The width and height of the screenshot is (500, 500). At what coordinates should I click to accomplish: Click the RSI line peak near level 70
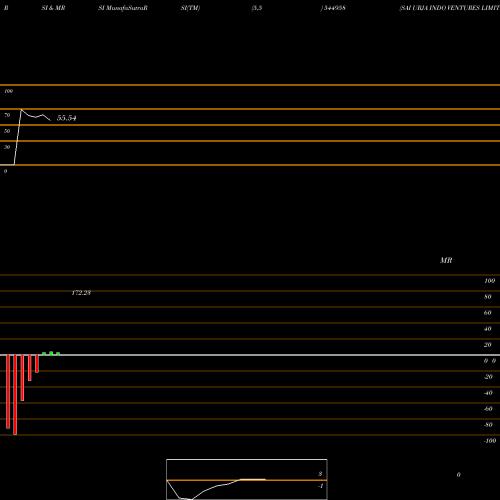21,110
